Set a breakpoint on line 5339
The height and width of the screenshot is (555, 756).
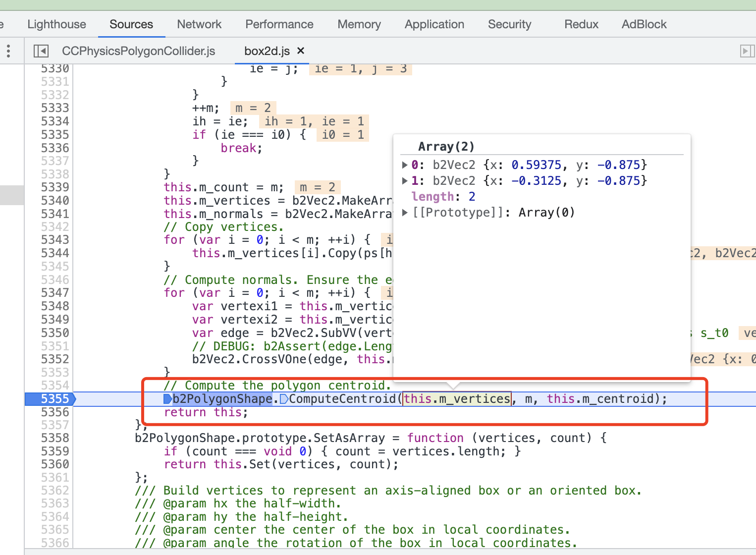[54, 187]
